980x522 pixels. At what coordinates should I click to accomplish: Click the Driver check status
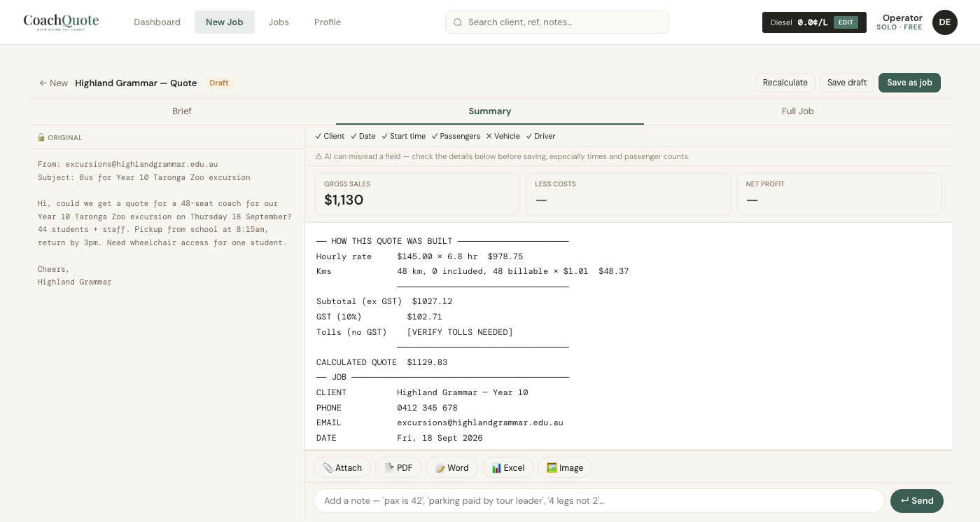(541, 136)
